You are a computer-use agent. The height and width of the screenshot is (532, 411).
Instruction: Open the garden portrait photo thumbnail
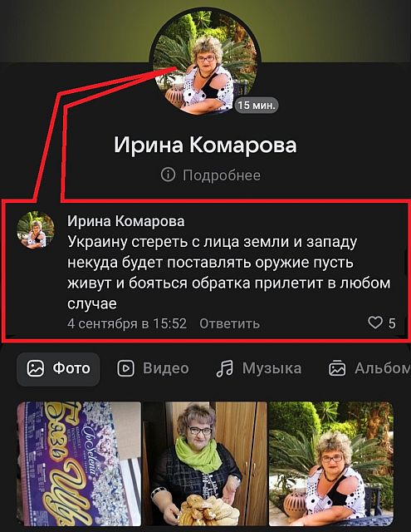point(331,464)
